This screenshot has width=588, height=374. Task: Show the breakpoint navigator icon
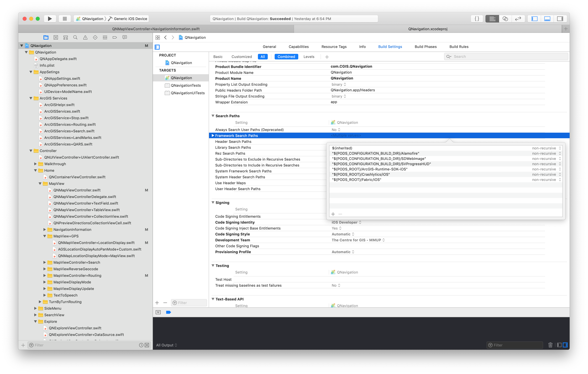click(x=115, y=37)
